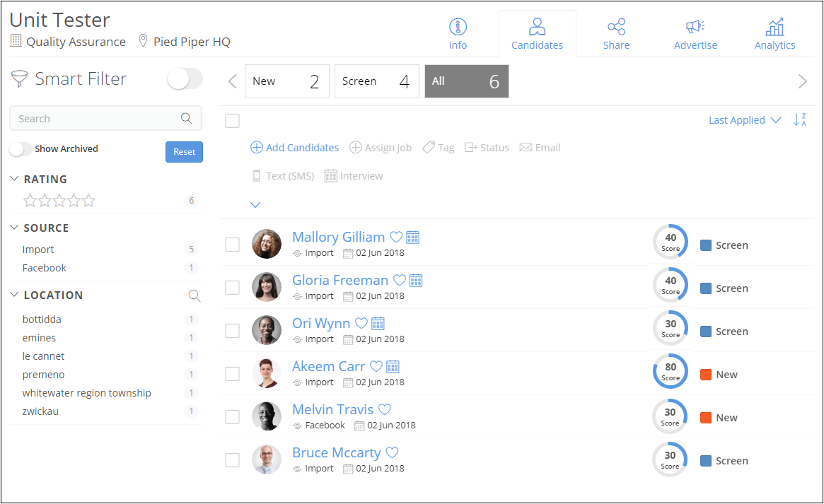
Task: Switch to the Analytics tab
Action: point(774,34)
